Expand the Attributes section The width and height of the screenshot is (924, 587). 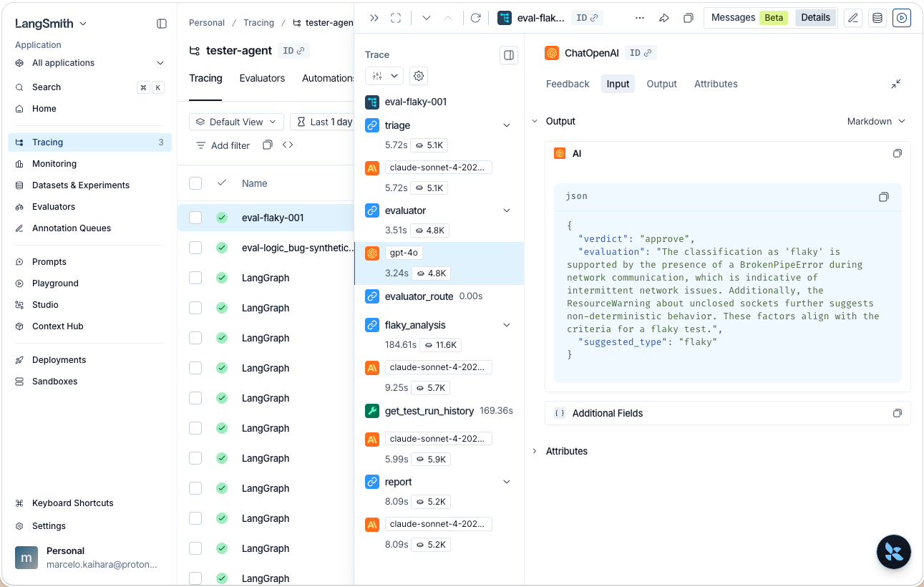point(535,451)
